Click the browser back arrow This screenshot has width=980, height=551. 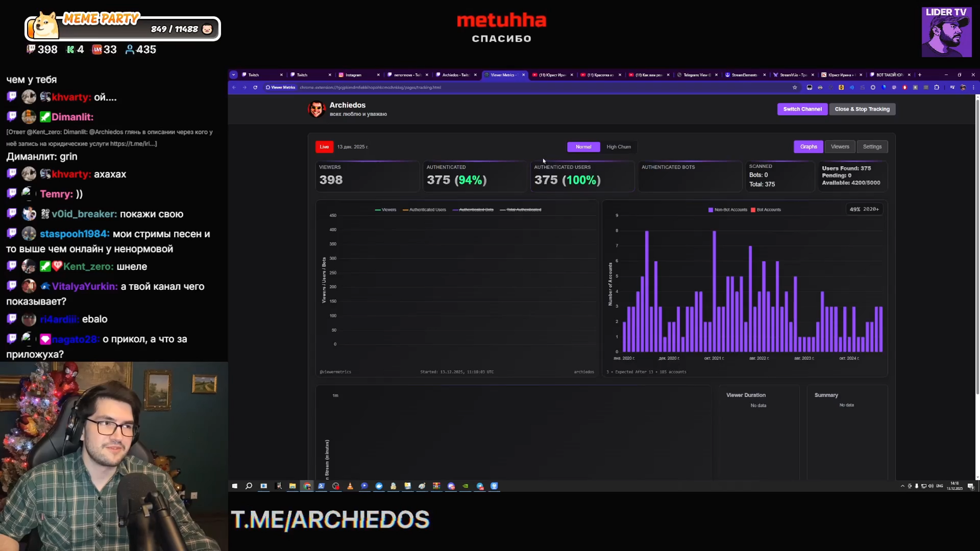234,87
